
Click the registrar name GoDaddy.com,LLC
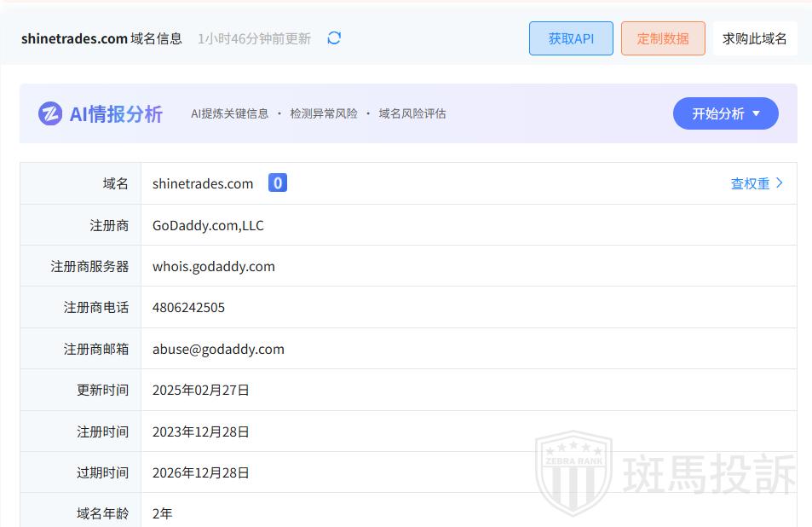[x=208, y=225]
